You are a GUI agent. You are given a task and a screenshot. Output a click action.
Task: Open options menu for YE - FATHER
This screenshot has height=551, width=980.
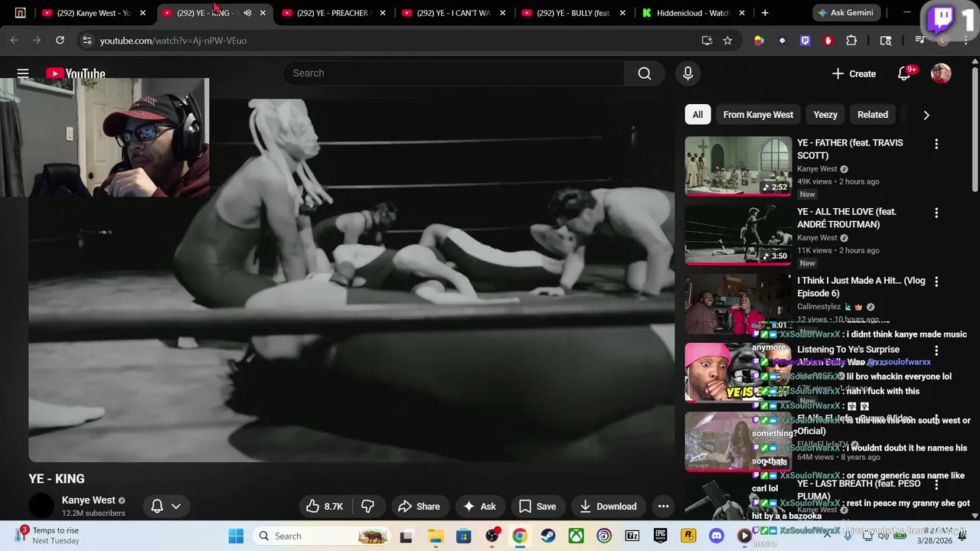(936, 144)
